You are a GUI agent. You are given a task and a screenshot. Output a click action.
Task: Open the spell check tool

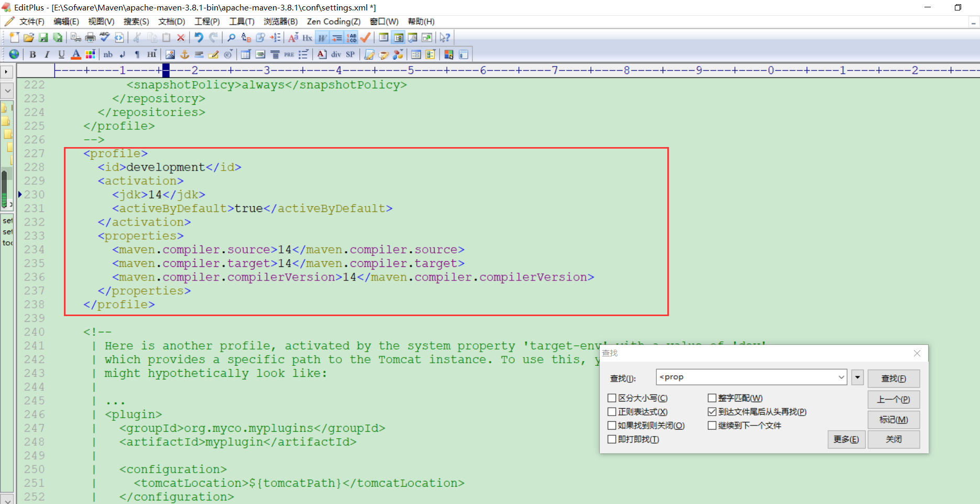click(104, 37)
